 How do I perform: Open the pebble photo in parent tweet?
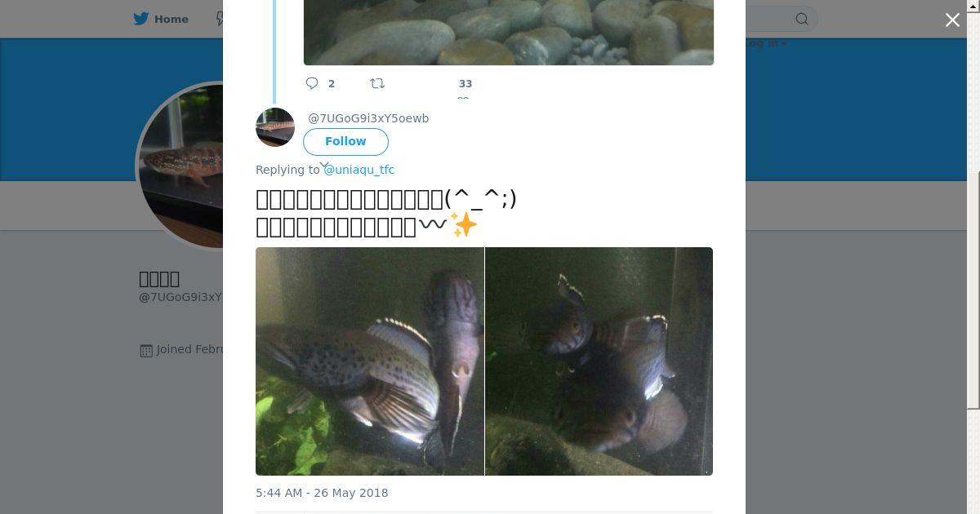(508, 33)
